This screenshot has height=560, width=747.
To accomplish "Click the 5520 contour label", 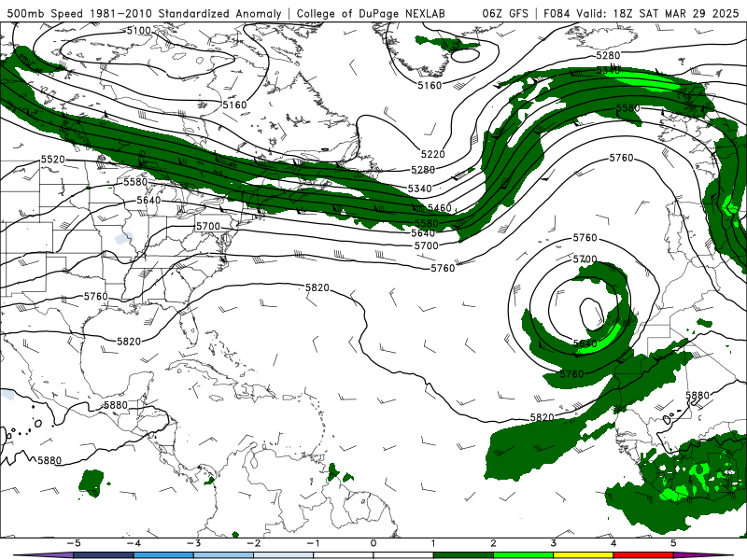I will point(52,159).
